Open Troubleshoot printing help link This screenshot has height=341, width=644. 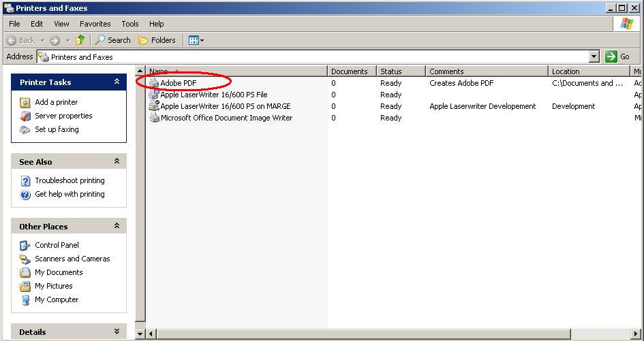point(70,180)
